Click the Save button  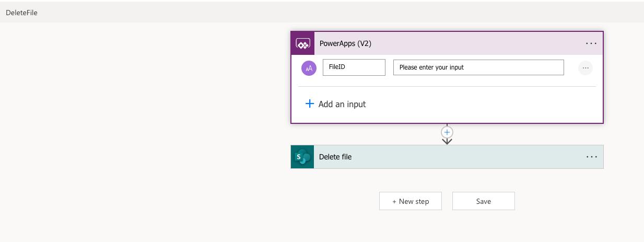(484, 201)
